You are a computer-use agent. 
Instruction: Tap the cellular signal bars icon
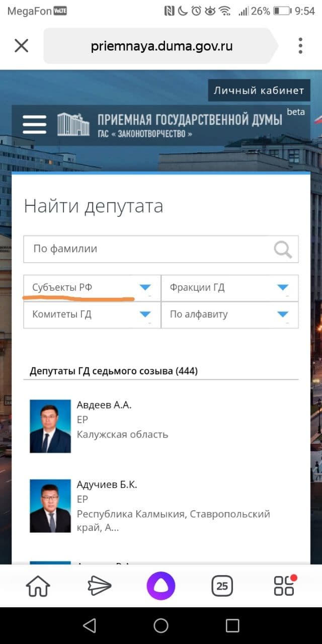(x=244, y=11)
